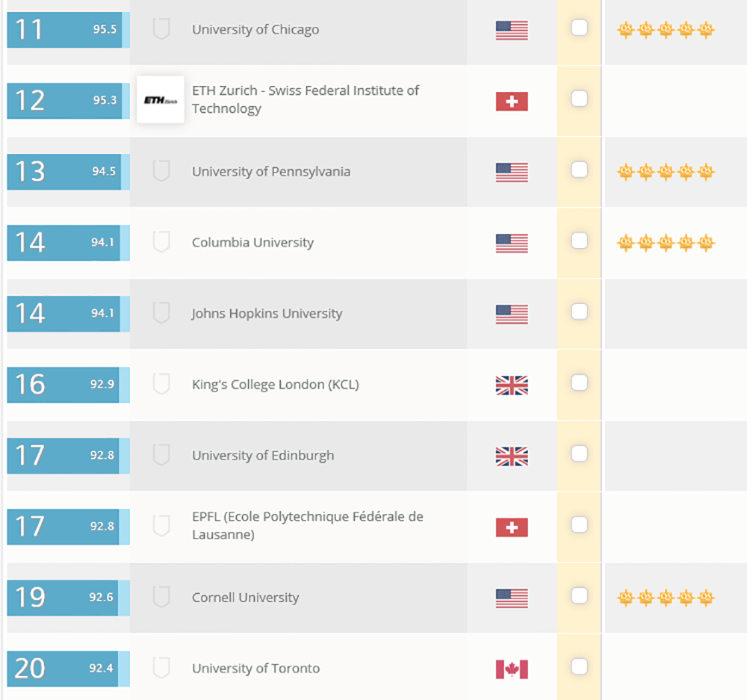Go to King's College London (KCL) page
Screen dimensions: 747x700
click(276, 385)
